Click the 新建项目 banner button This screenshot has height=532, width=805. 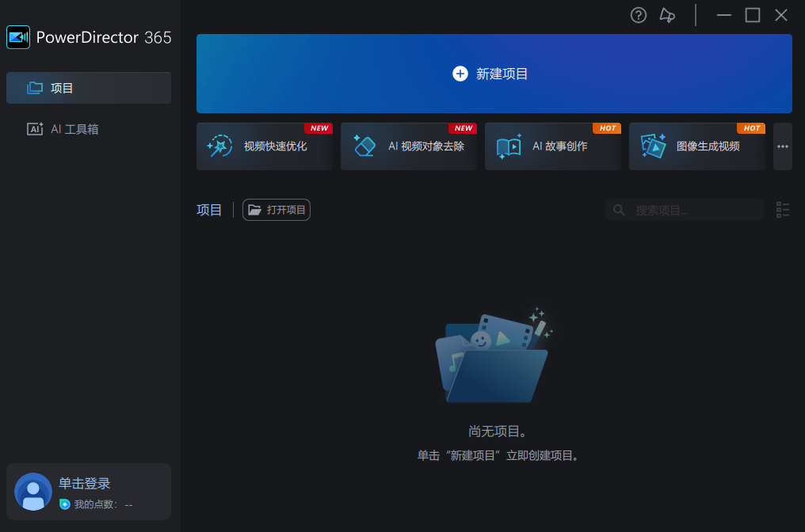[494, 74]
